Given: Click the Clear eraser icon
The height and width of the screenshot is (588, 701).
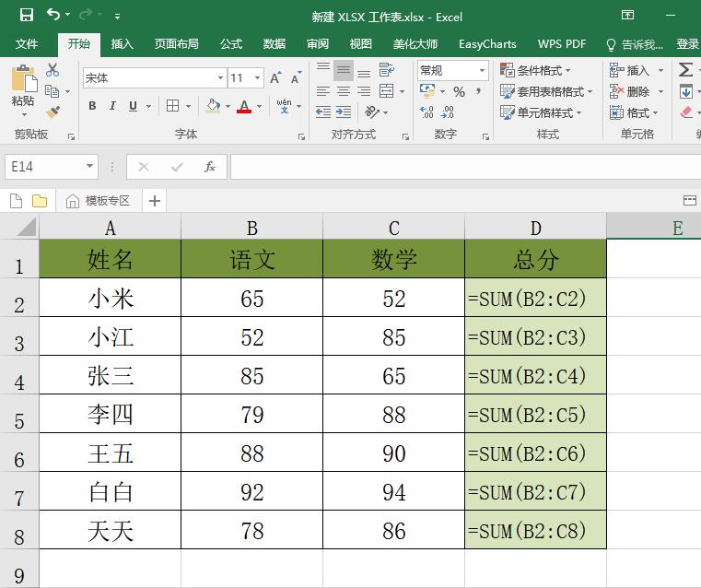Looking at the screenshot, I should click(x=685, y=112).
